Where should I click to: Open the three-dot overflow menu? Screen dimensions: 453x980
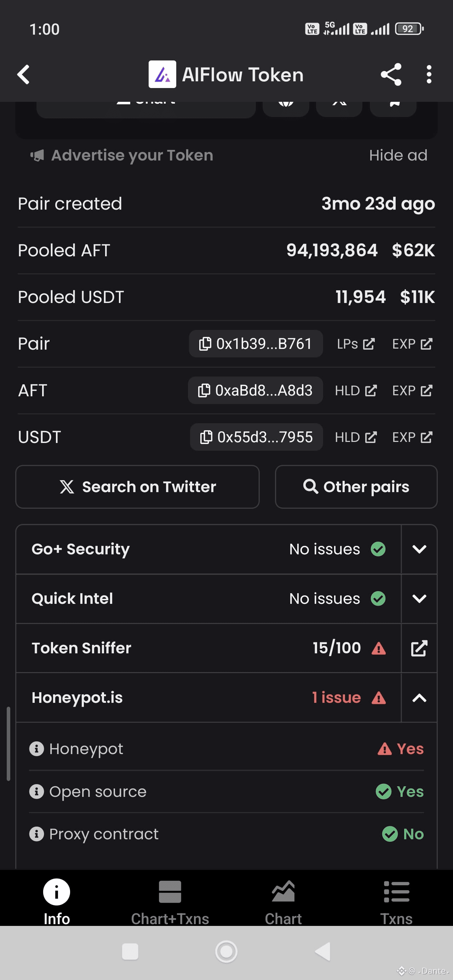pyautogui.click(x=429, y=75)
